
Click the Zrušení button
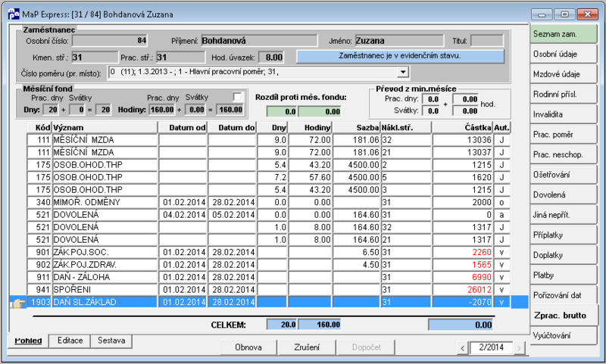(x=307, y=347)
